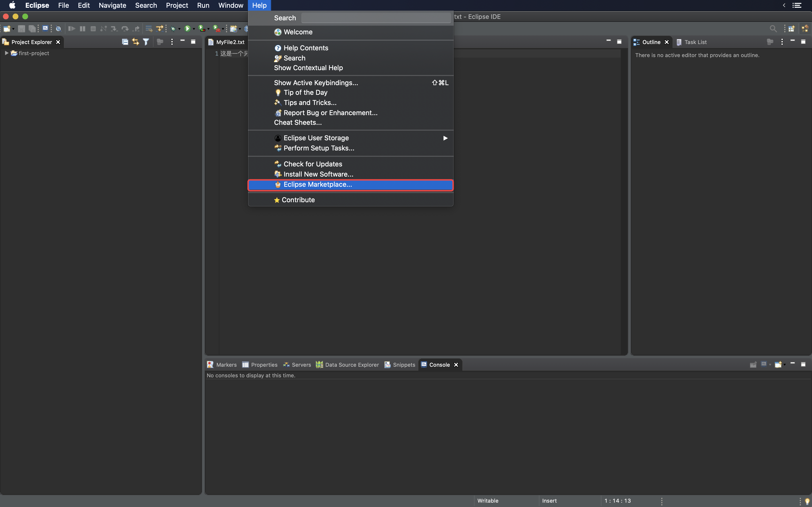Screen dimensions: 812x507
Task: Select the Outline view tab
Action: coord(651,42)
